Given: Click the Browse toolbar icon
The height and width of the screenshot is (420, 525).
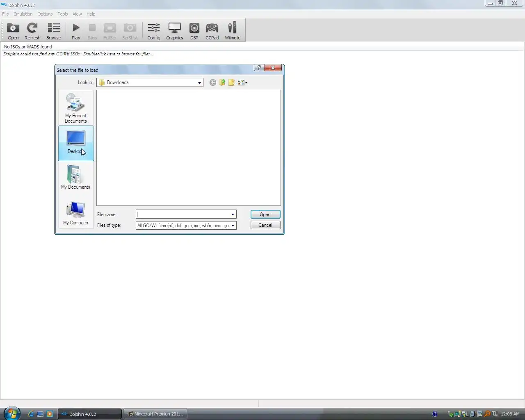Looking at the screenshot, I should click(x=53, y=31).
